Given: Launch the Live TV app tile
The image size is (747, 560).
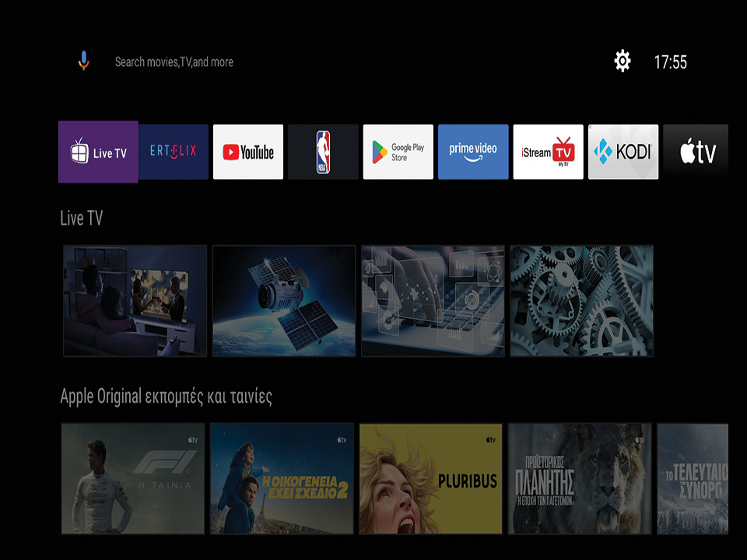Looking at the screenshot, I should pyautogui.click(x=98, y=152).
